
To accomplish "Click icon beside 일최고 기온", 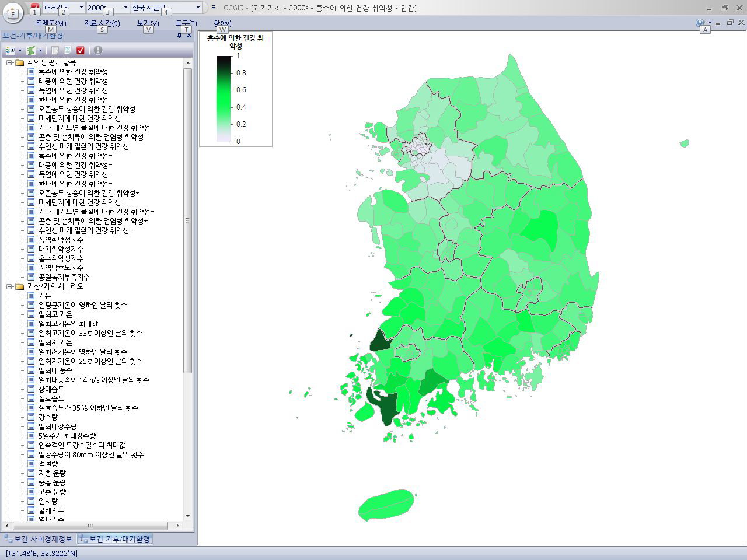I will [x=31, y=314].
